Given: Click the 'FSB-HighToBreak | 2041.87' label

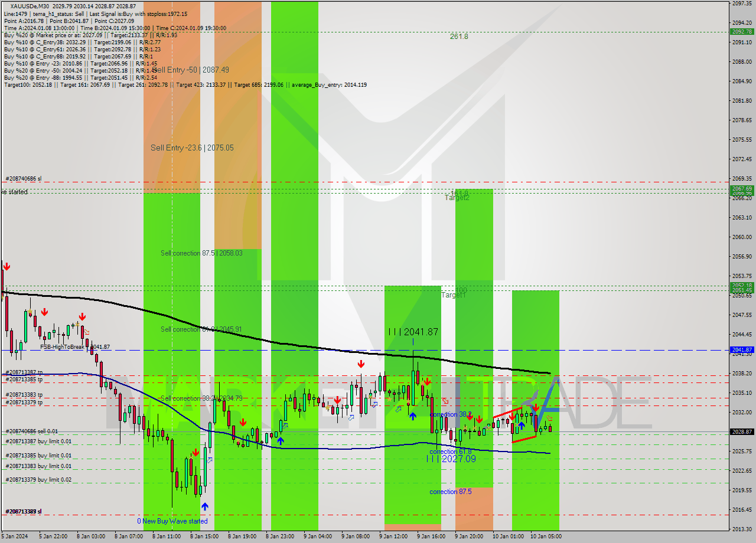Looking at the screenshot, I should pyautogui.click(x=75, y=347).
